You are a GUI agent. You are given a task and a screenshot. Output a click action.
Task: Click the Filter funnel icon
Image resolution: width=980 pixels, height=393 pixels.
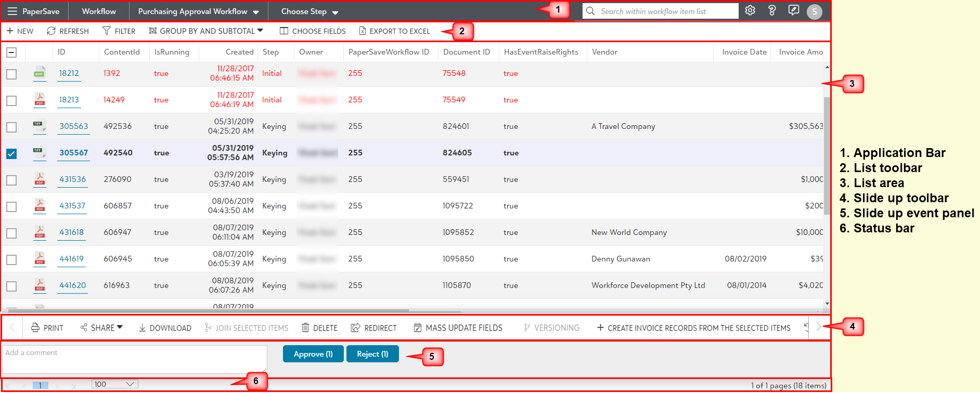point(107,31)
